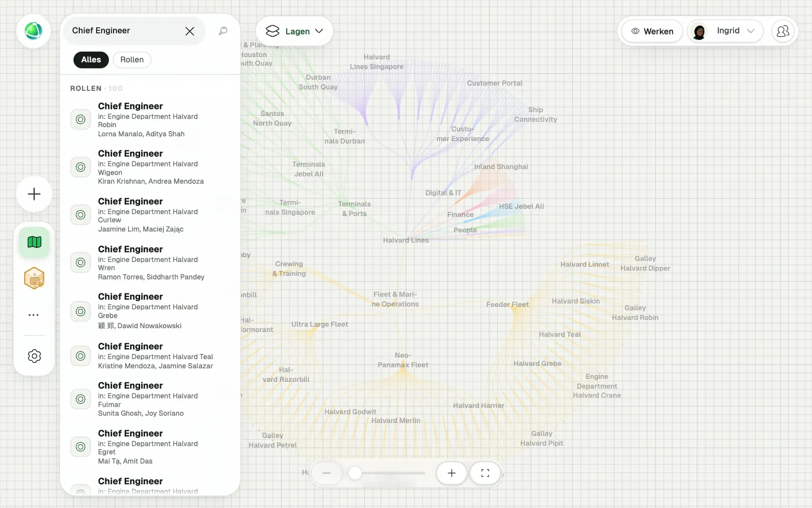This screenshot has height=508, width=812.
Task: Open the Ingrid user dropdown
Action: (725, 31)
